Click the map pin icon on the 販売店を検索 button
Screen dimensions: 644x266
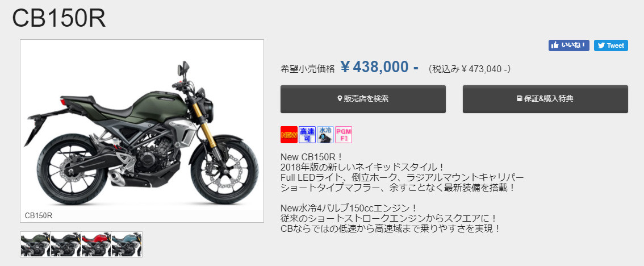(x=340, y=99)
